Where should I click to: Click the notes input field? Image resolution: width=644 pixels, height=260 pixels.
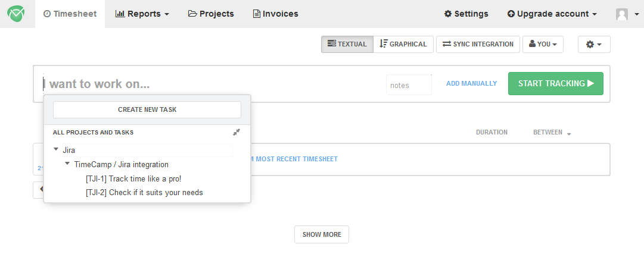tap(409, 85)
